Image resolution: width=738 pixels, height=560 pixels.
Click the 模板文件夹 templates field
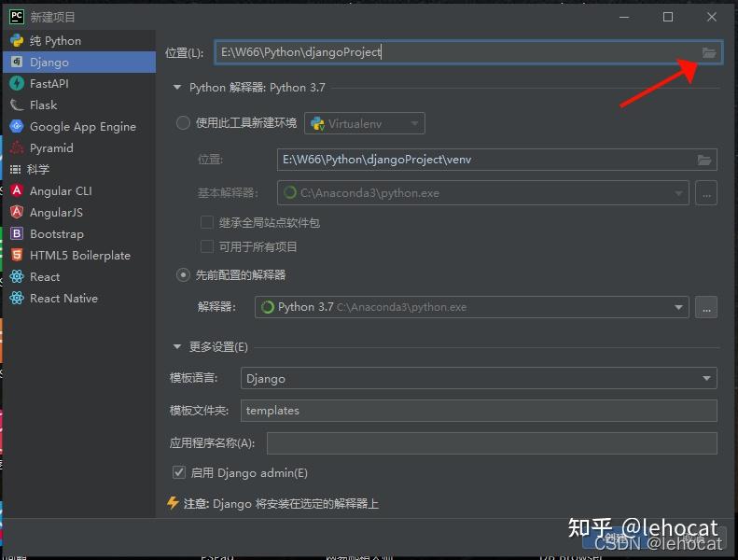coord(479,411)
